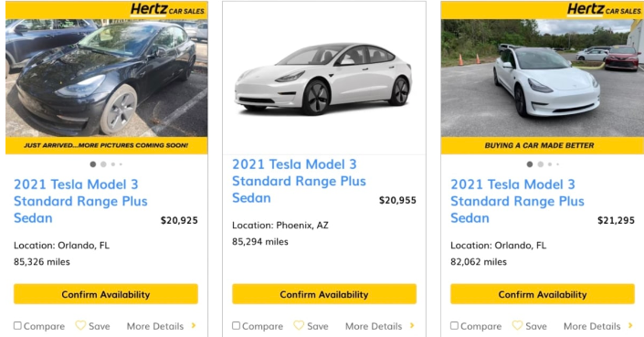The width and height of the screenshot is (644, 337).
Task: Open the 2021 Tesla Model 3 title link priced $20,925
Action: tap(80, 201)
